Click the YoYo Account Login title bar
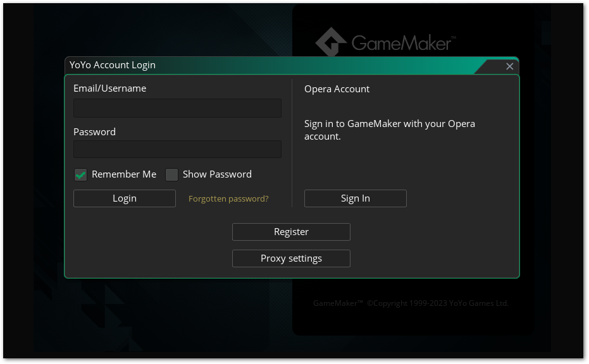 coord(253,65)
